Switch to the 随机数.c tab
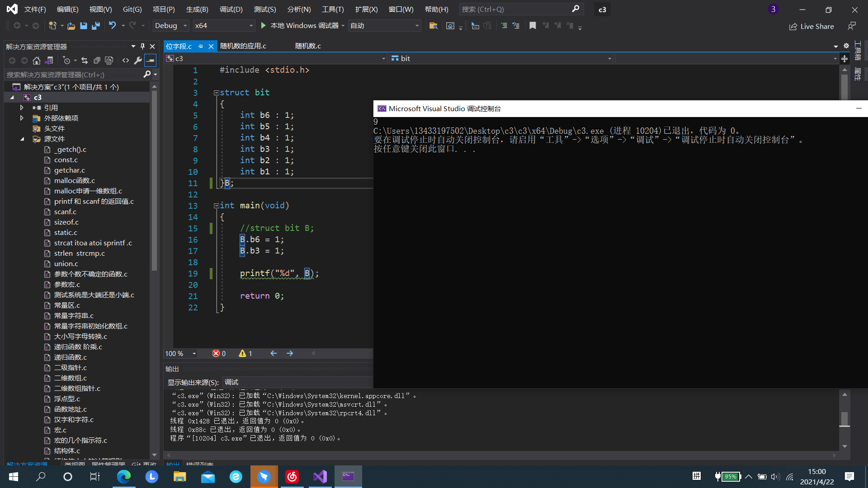 [308, 46]
